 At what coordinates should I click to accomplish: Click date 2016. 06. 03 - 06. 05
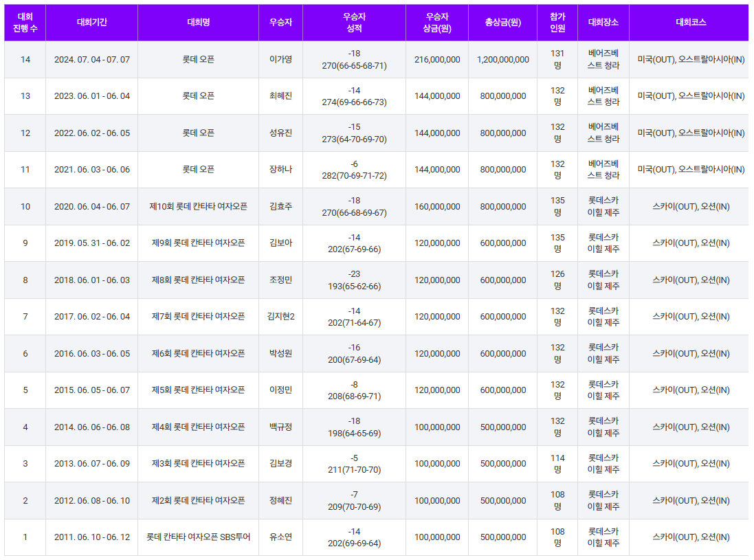click(x=92, y=354)
